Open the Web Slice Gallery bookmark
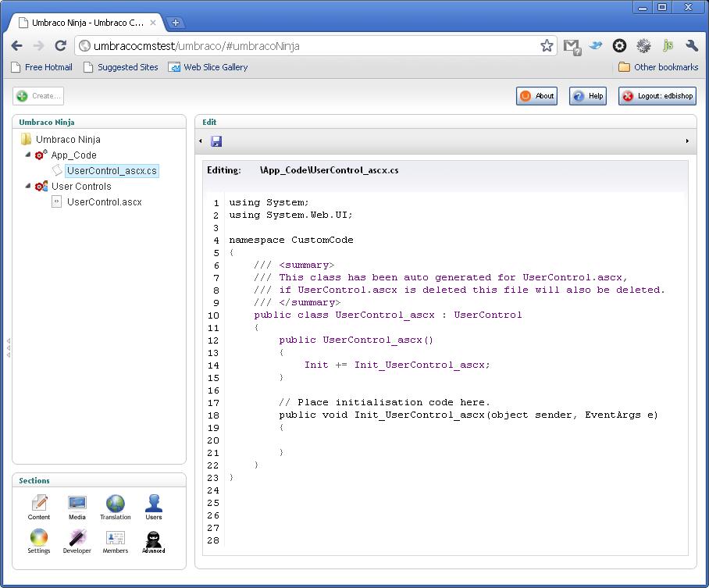Image resolution: width=709 pixels, height=588 pixels. tap(208, 67)
